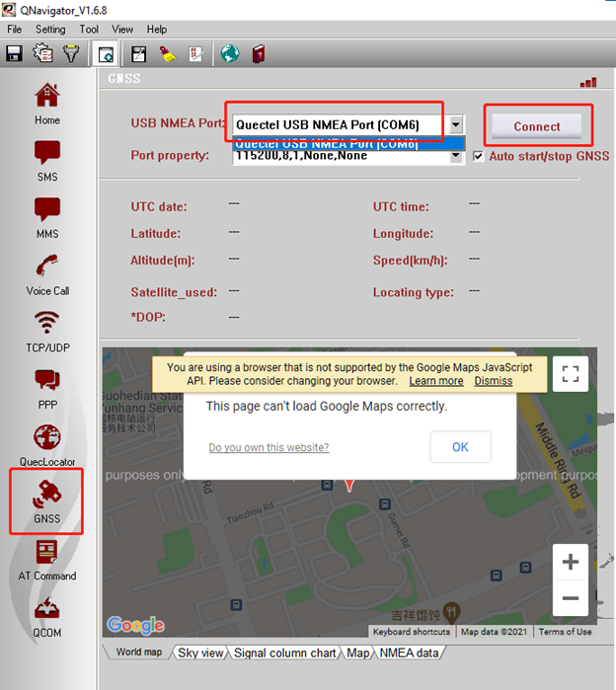Click OK in the Google Maps dialog
Viewport: 616px width, 690px height.
[460, 447]
